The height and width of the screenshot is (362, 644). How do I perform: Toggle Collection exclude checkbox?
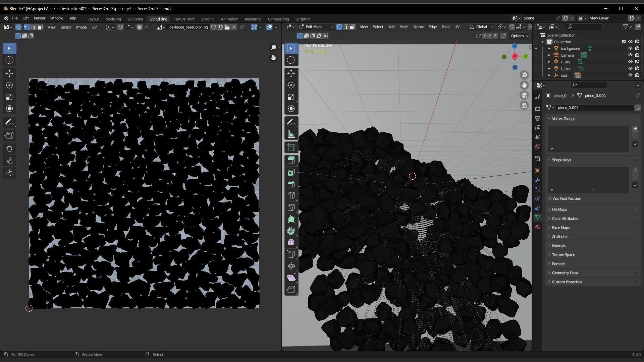click(x=624, y=42)
